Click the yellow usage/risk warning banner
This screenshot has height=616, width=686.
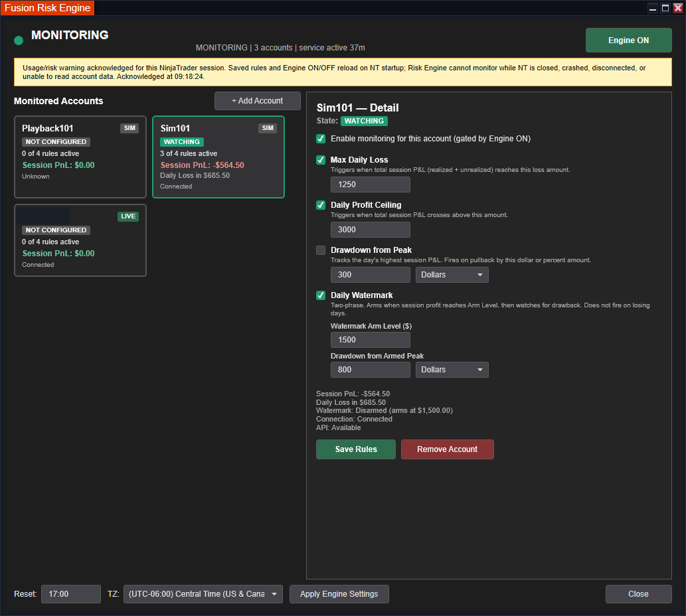tap(343, 72)
